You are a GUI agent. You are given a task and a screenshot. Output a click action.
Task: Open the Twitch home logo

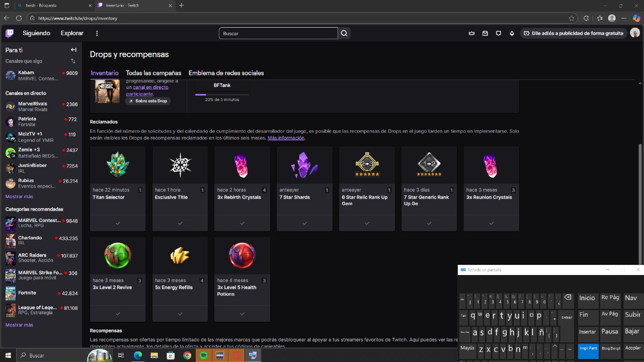[x=10, y=33]
